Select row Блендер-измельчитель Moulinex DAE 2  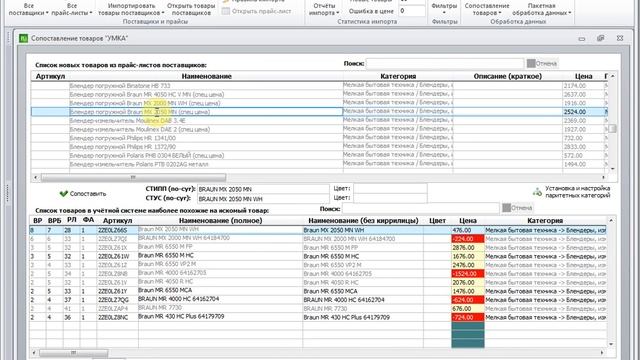(319, 129)
